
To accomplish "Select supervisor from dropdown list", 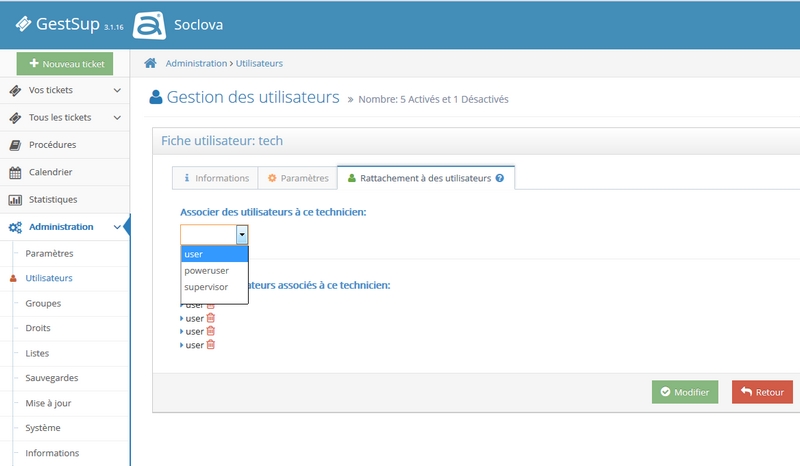I will 206,287.
